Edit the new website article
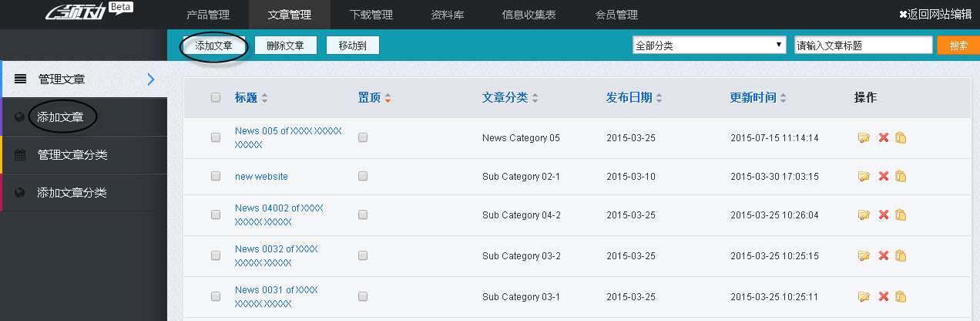980x321 pixels. coord(864,176)
